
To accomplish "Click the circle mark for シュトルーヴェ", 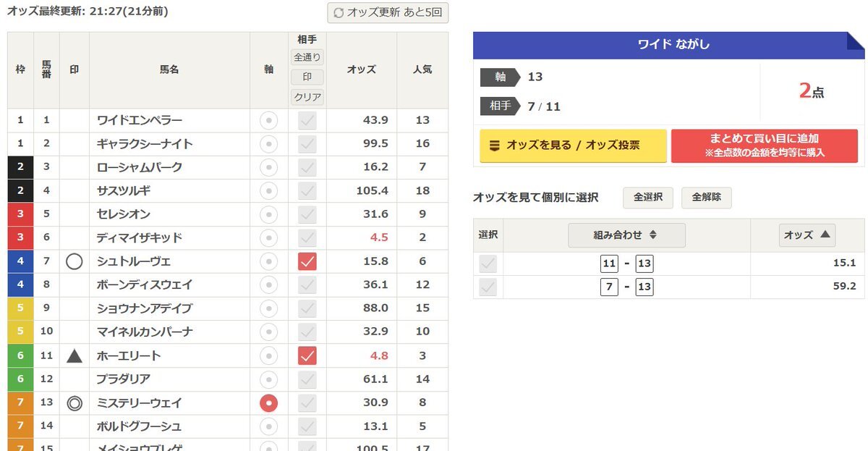I will (75, 261).
